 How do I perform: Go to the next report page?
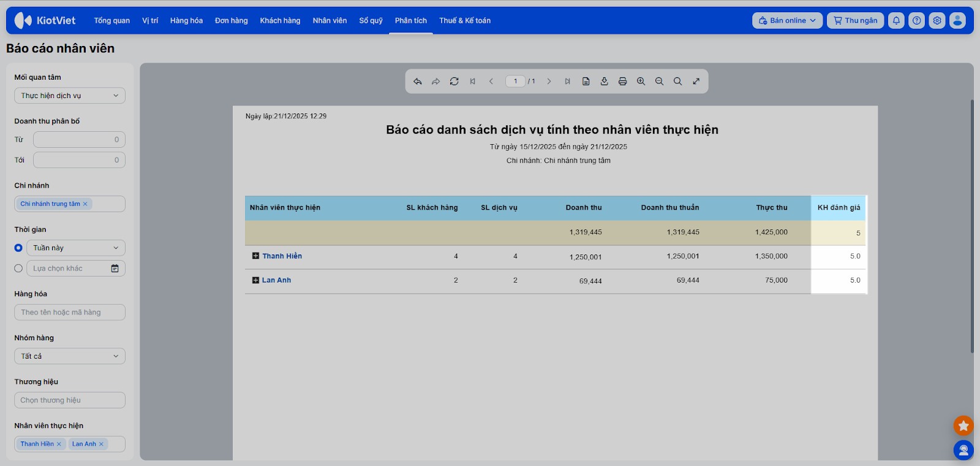[549, 81]
